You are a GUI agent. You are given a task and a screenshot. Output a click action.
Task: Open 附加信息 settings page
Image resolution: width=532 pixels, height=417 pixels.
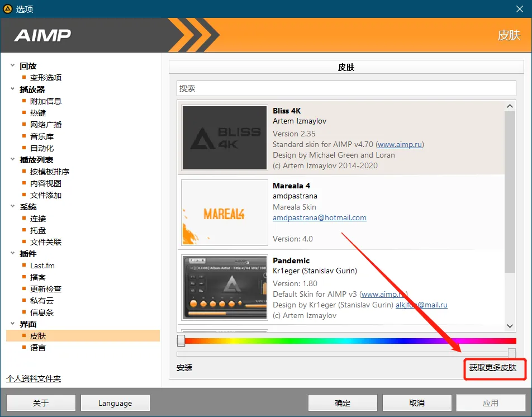click(x=46, y=101)
